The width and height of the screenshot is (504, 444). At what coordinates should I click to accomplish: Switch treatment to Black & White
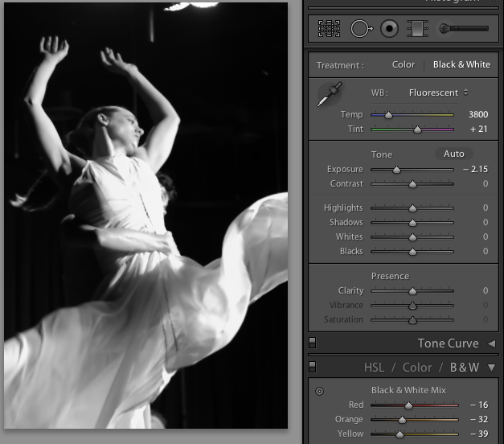[x=461, y=64]
